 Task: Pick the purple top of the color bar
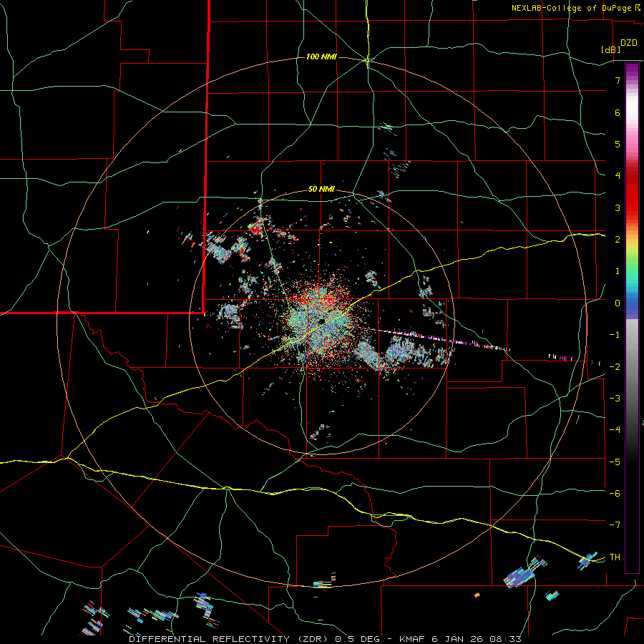632,72
